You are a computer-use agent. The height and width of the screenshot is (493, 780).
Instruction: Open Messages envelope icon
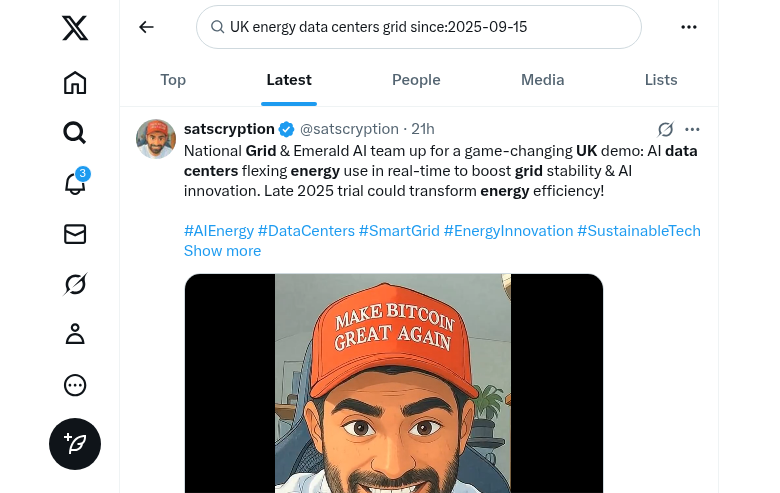(x=75, y=234)
